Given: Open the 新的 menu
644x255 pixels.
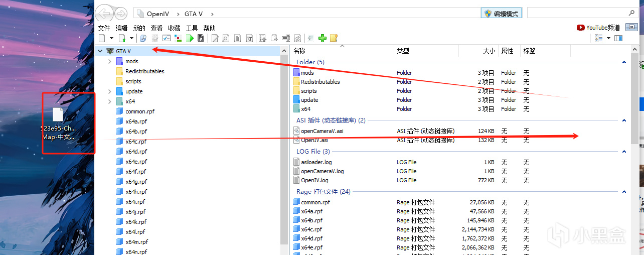Looking at the screenshot, I should [139, 28].
